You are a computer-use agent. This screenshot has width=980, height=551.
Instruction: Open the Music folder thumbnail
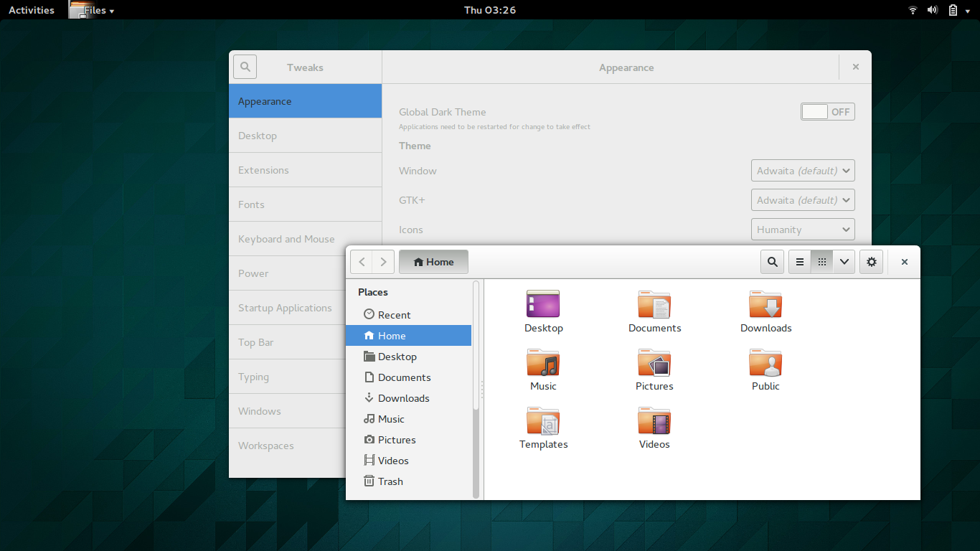[543, 363]
